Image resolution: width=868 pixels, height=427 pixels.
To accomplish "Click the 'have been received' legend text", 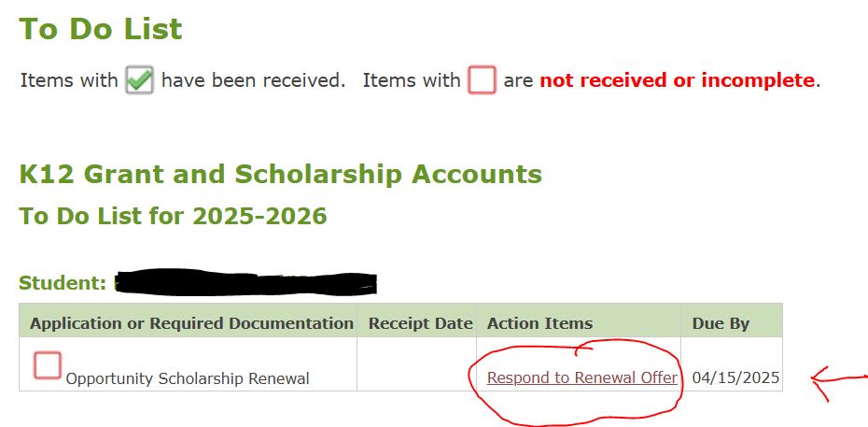I will (253, 80).
